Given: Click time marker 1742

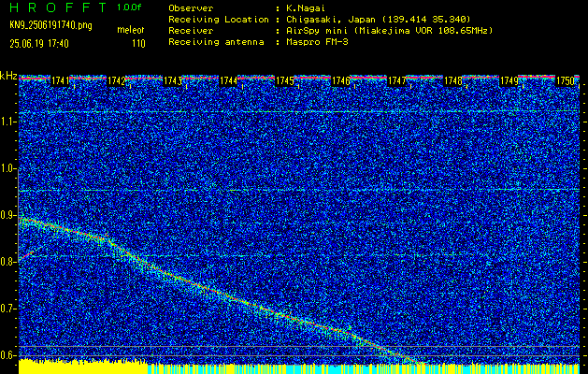Looking at the screenshot, I should 116,80.
